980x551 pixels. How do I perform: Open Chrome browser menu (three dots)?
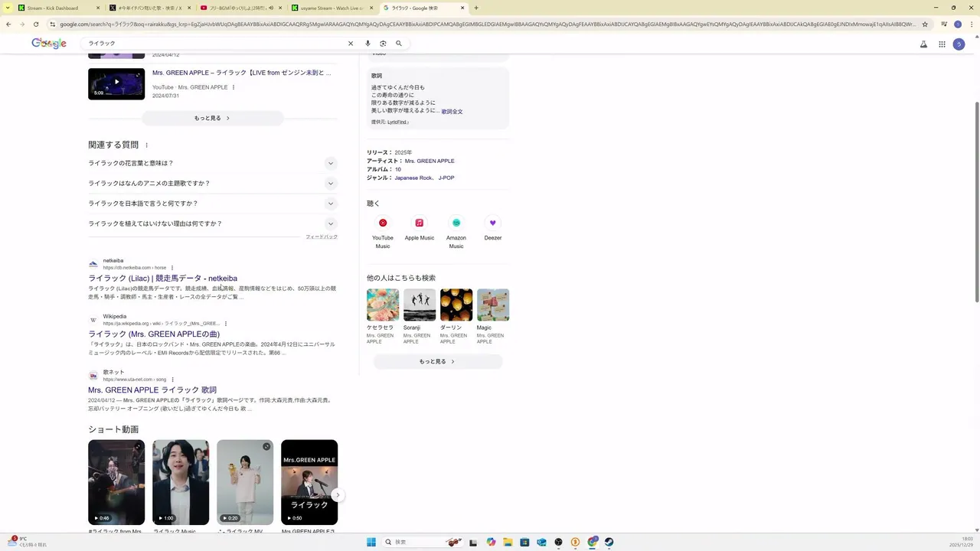click(971, 24)
